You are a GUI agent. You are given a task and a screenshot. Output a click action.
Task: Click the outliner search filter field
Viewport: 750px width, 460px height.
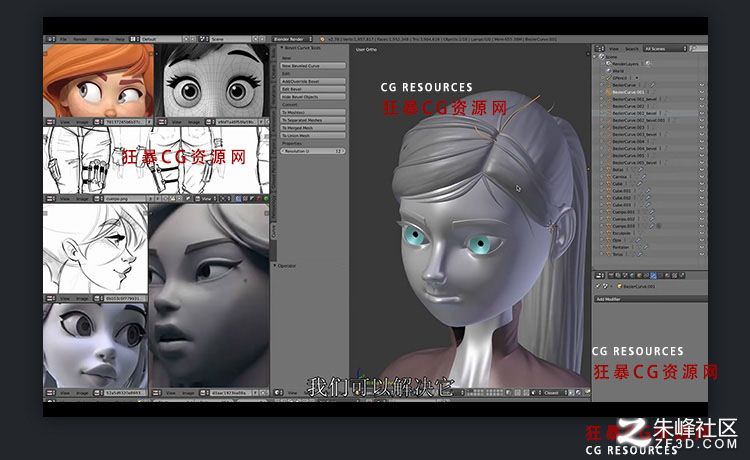pyautogui.click(x=699, y=49)
